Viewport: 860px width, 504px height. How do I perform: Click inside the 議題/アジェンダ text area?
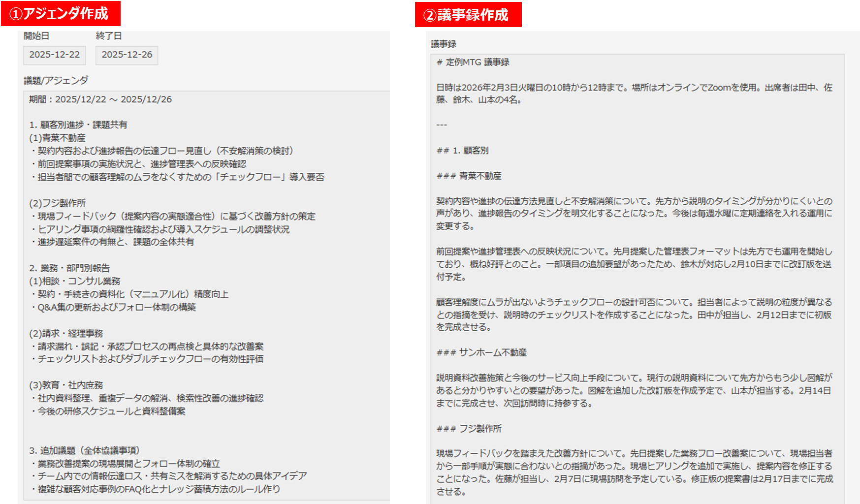point(197,295)
